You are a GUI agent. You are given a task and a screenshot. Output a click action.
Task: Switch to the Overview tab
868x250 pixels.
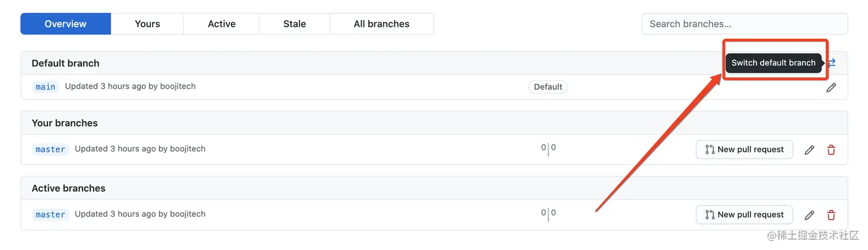(x=65, y=24)
